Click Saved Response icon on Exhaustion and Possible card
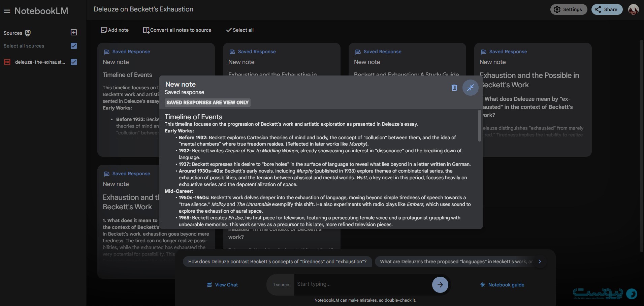 point(483,52)
